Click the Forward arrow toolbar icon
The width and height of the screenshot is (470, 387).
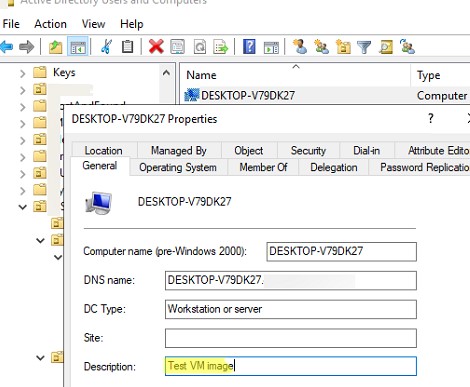point(27,47)
